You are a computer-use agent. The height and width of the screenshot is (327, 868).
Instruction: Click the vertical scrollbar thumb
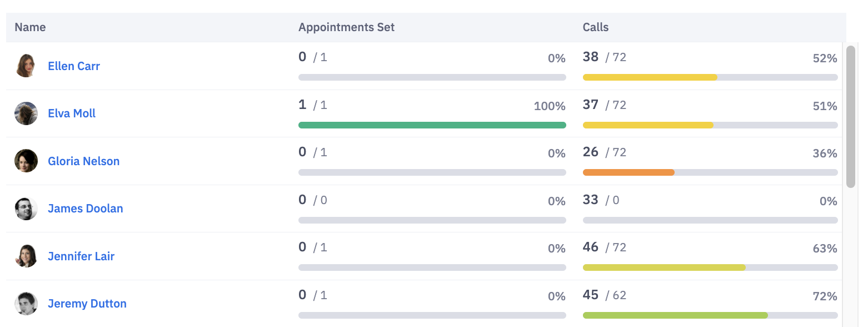(850, 117)
